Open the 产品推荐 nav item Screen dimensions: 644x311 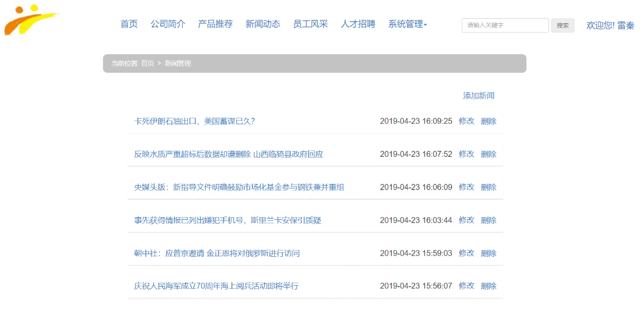click(x=215, y=24)
